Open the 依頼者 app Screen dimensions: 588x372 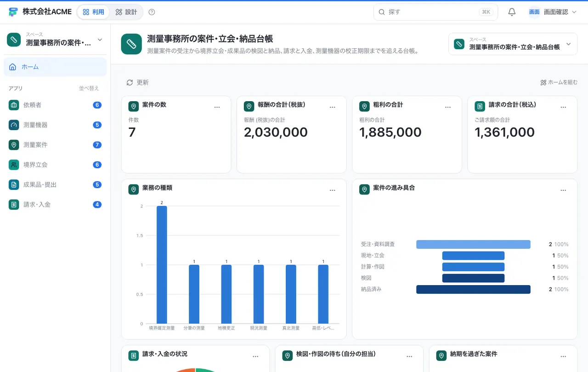[55, 105]
